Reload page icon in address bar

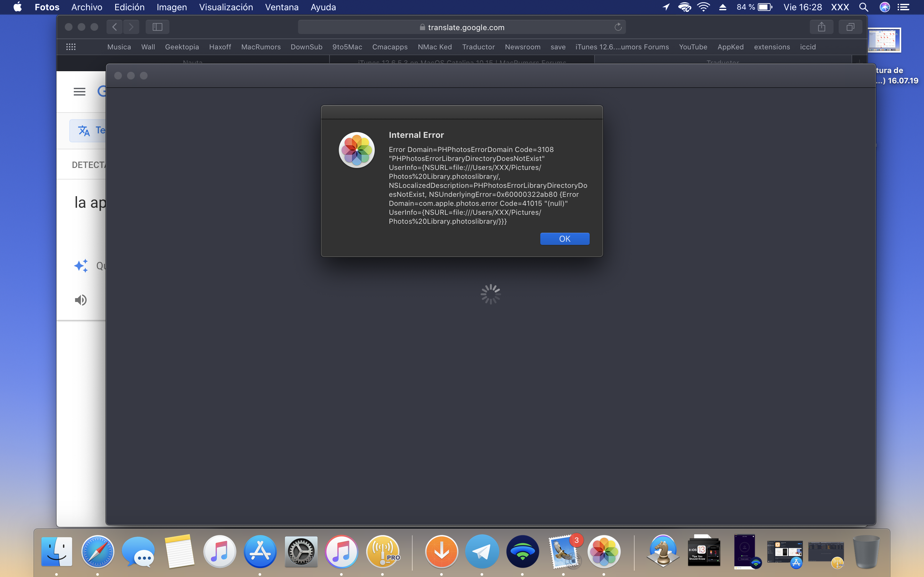[x=618, y=27]
